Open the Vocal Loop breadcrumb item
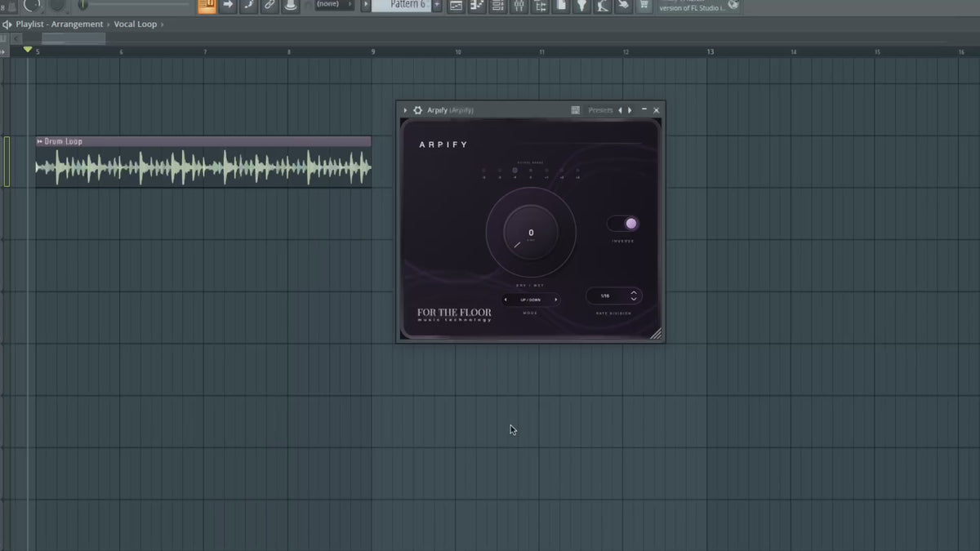Screen dimensions: 980x551 136,24
